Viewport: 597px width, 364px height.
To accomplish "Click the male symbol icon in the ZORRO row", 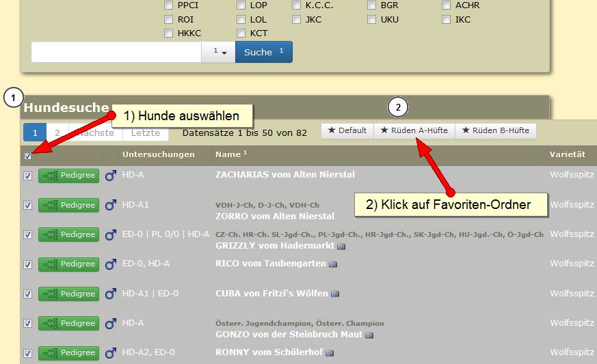I will pyautogui.click(x=110, y=205).
